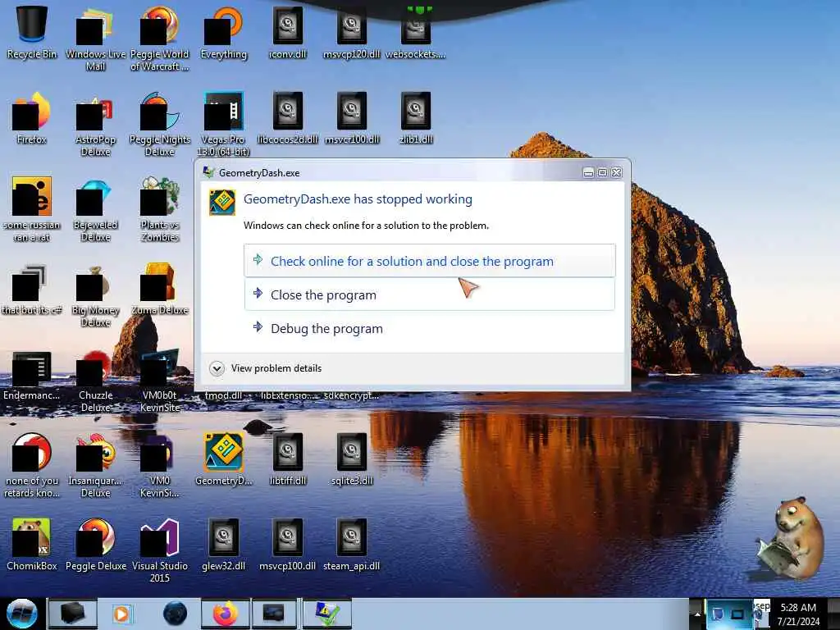Click the Peggle Deluxe shortcut
Viewport: 840px width, 630px height.
pos(95,545)
